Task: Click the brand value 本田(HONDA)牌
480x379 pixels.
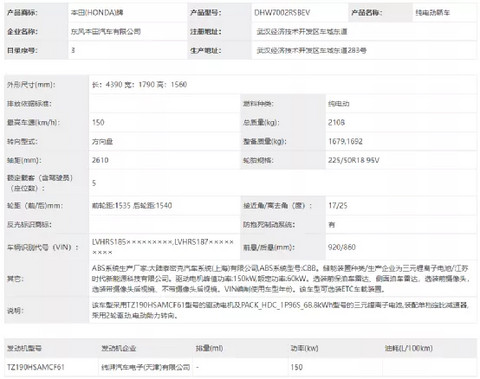Action: [x=97, y=13]
